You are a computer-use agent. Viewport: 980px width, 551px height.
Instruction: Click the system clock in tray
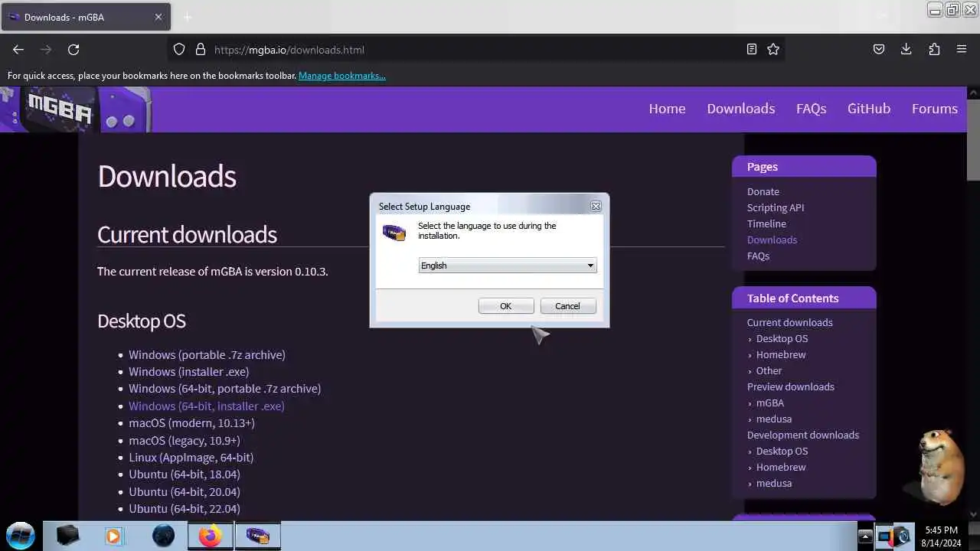[x=941, y=536]
